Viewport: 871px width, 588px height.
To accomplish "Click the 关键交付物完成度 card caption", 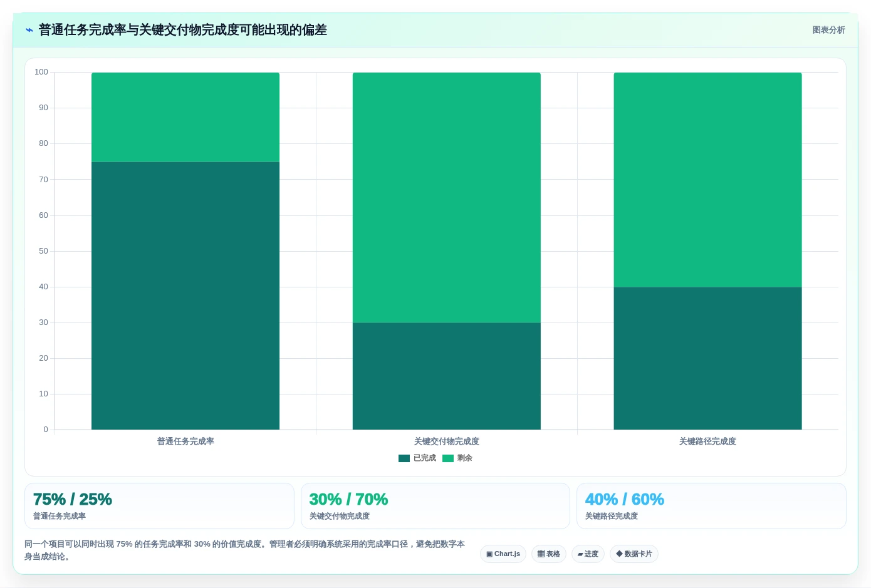I will pyautogui.click(x=340, y=517).
